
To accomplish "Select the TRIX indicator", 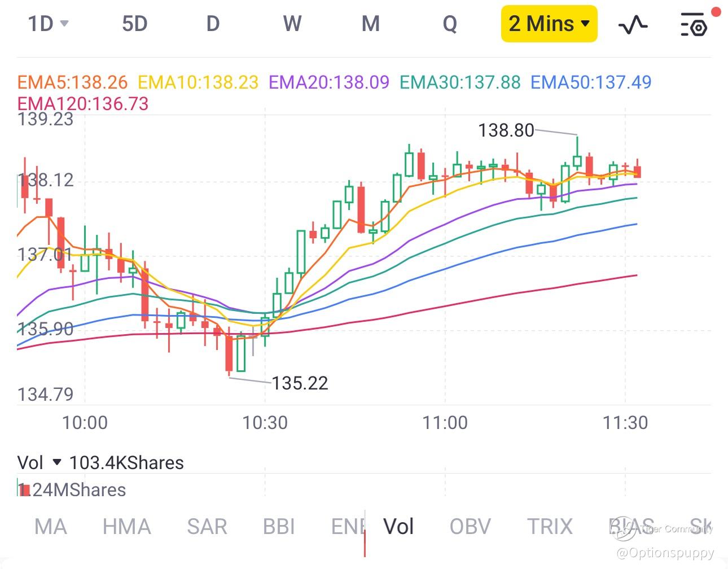I will [x=550, y=527].
